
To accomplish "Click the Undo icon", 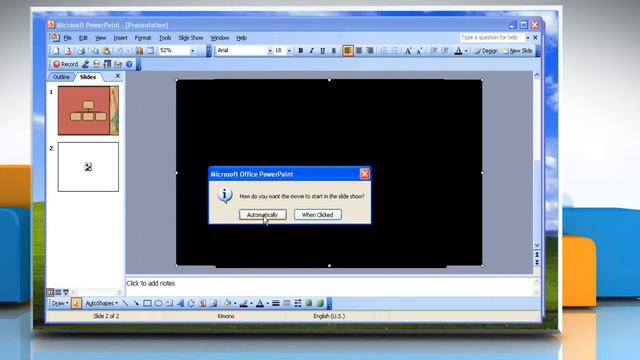I will pos(120,51).
